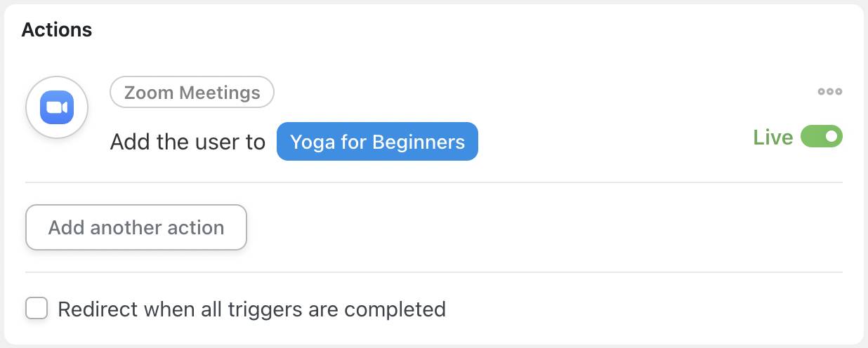The width and height of the screenshot is (868, 348).
Task: Click the green Live status label
Action: point(773,138)
